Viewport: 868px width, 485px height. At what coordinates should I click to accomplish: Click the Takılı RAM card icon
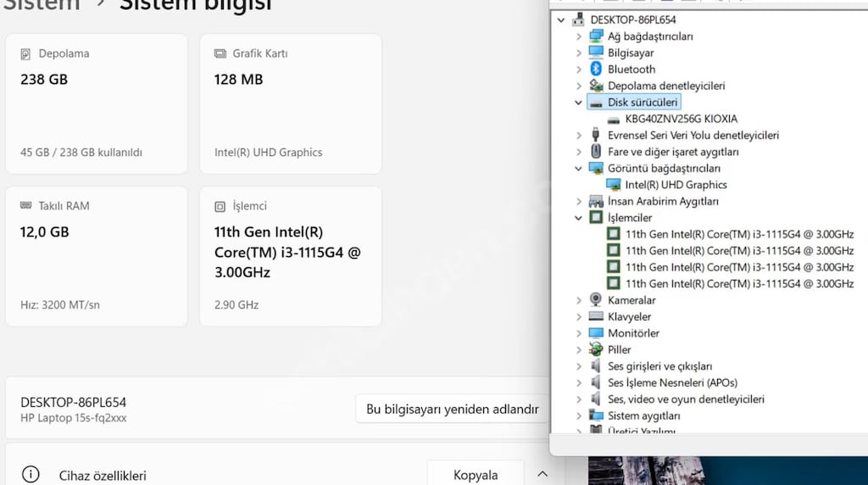[25, 205]
